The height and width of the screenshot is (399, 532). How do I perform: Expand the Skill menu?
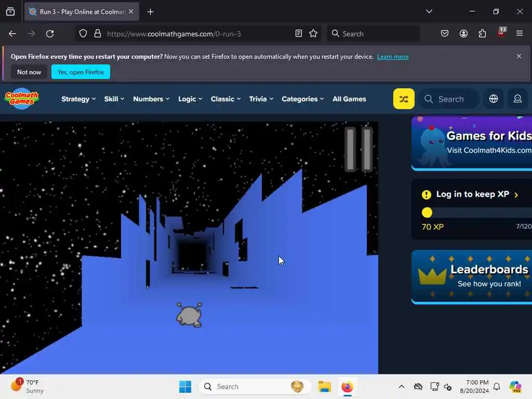114,99
